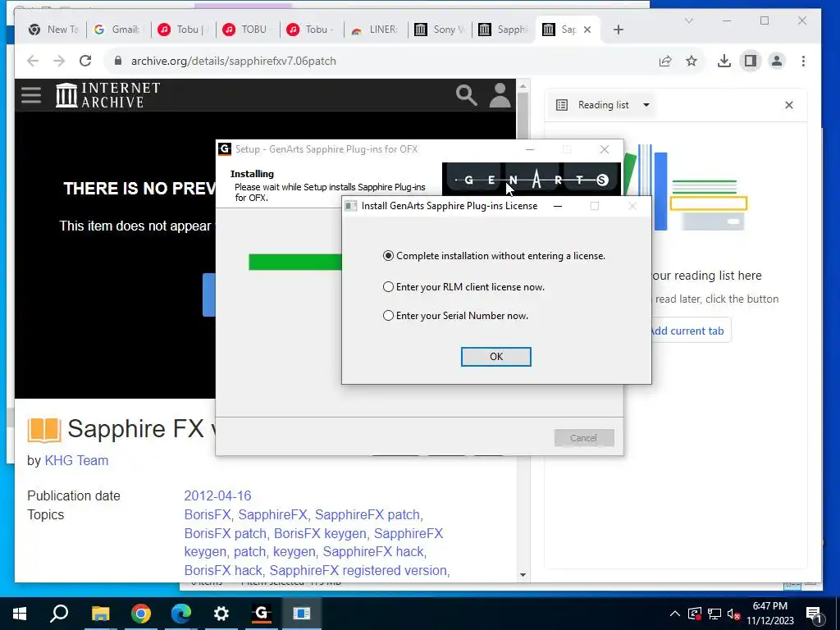The width and height of the screenshot is (840, 630).
Task: Open network icon in system tray
Action: (714, 614)
